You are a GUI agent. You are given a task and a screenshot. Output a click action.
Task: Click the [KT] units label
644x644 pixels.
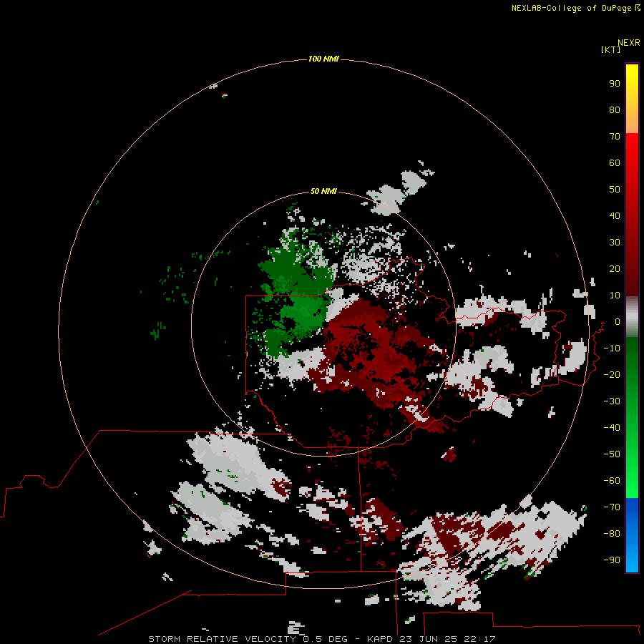pyautogui.click(x=611, y=50)
